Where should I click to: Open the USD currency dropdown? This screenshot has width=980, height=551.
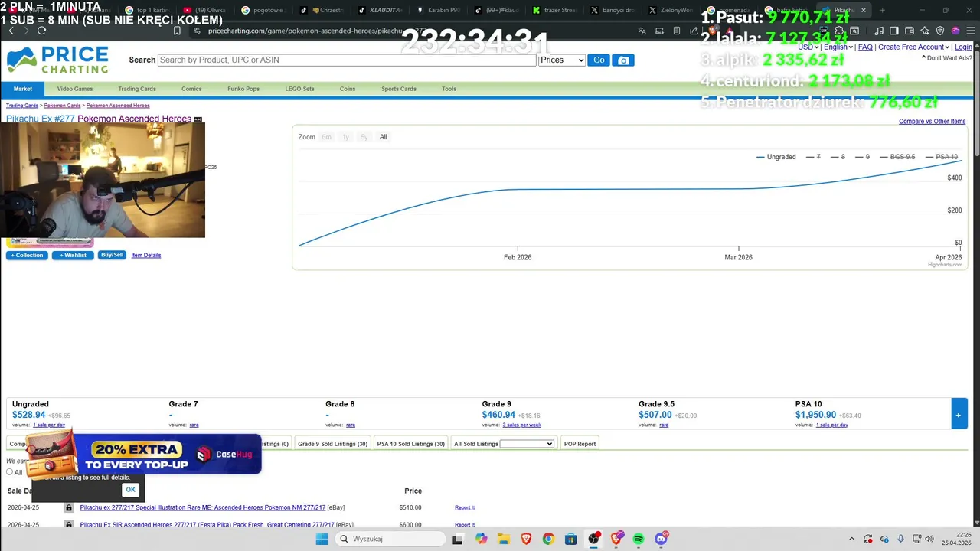[x=807, y=47]
